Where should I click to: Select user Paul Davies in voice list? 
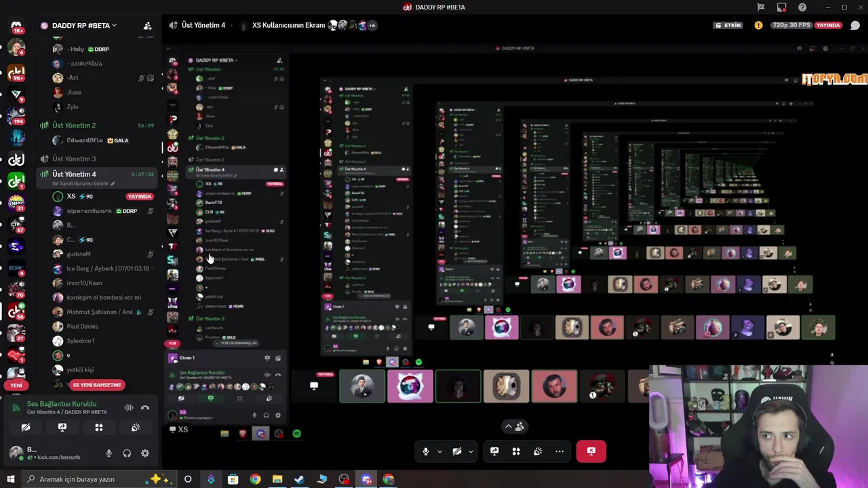tap(102, 326)
